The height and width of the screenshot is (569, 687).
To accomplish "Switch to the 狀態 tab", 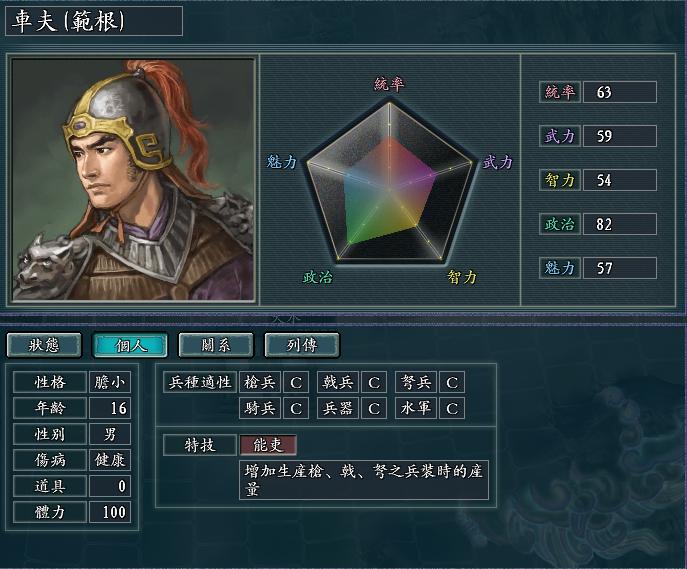I will tap(44, 345).
